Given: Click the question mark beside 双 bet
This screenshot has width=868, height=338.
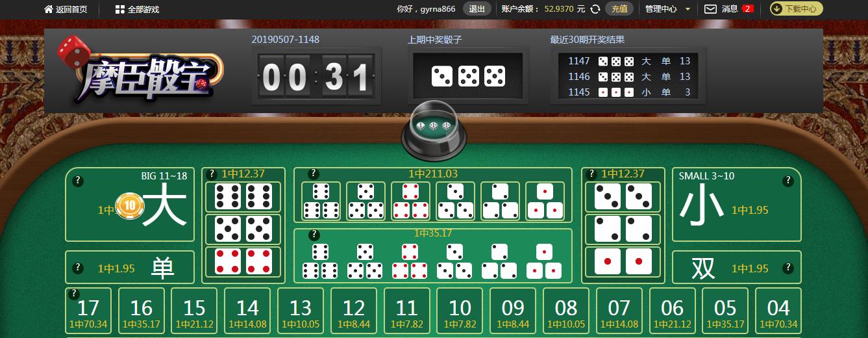Looking at the screenshot, I should [788, 267].
